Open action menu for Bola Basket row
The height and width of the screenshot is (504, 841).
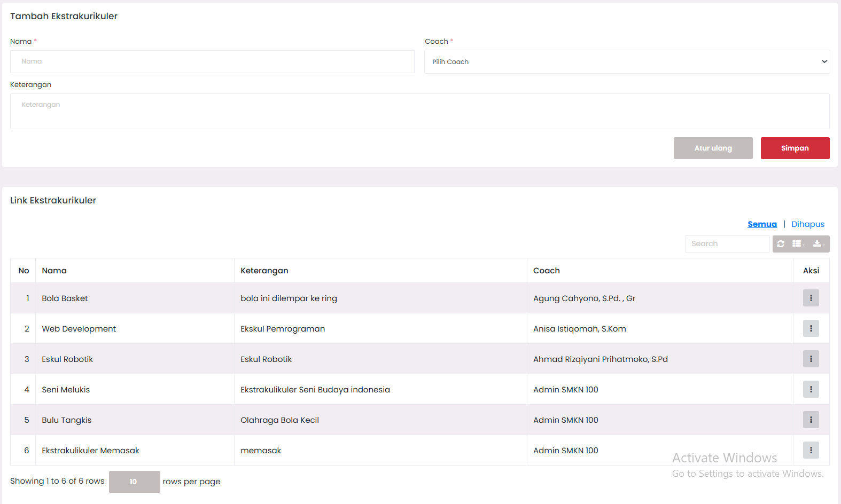[x=811, y=298]
